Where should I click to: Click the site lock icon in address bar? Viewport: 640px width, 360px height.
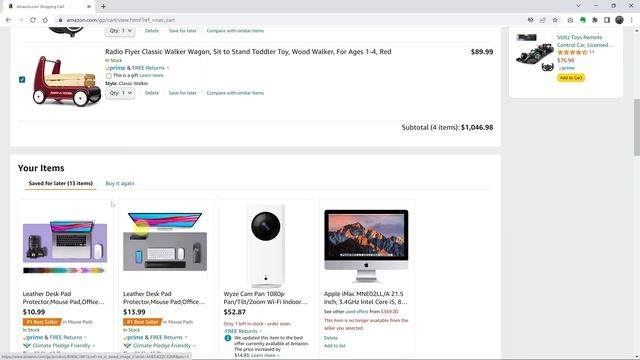coord(60,20)
